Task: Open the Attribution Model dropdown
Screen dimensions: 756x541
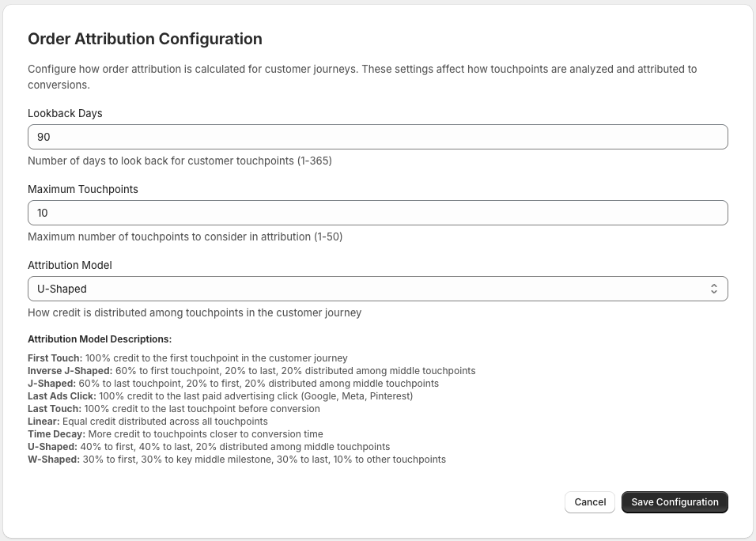Action: coord(377,288)
